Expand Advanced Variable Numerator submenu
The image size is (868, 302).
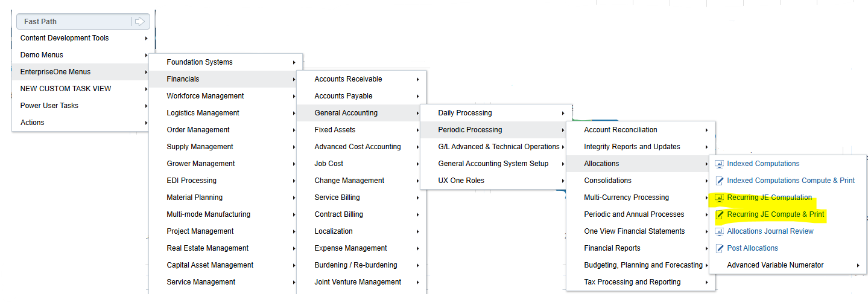pyautogui.click(x=788, y=265)
